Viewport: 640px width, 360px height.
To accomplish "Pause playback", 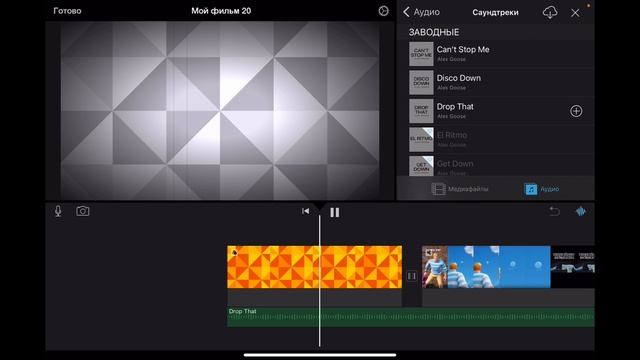I will tap(335, 212).
